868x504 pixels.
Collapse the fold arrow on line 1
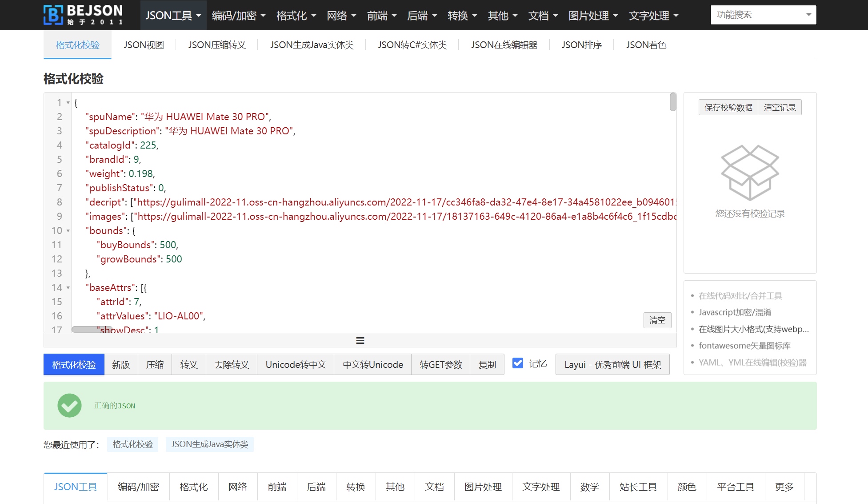pos(68,103)
